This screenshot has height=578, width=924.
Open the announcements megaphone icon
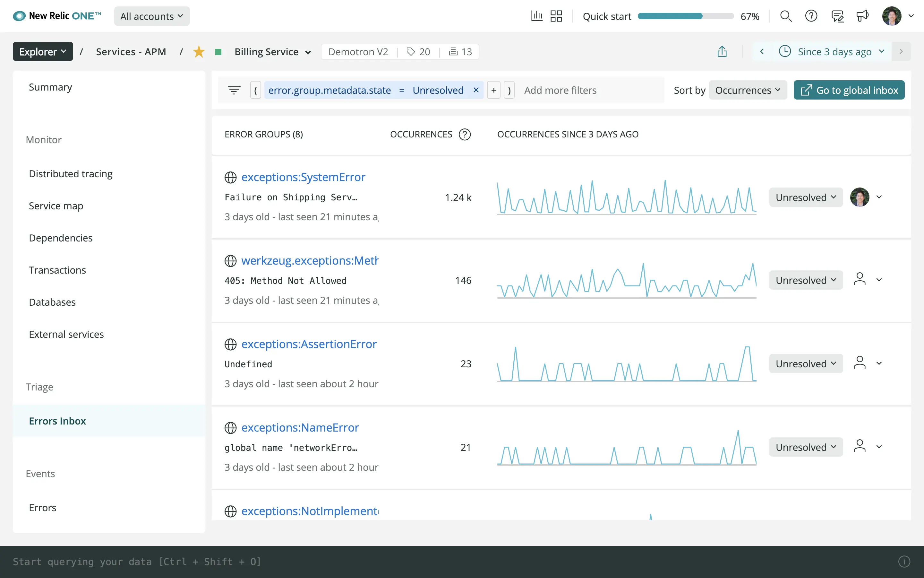(x=862, y=16)
